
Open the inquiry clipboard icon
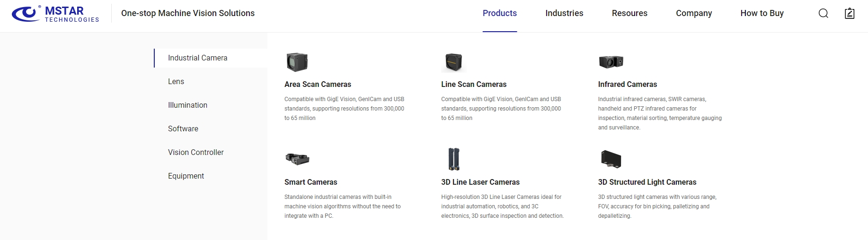850,13
